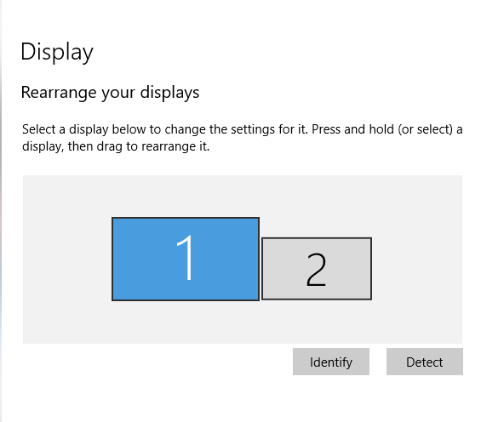Image resolution: width=504 pixels, height=422 pixels.
Task: Click canvas area right of monitor 2
Action: pyautogui.click(x=417, y=269)
